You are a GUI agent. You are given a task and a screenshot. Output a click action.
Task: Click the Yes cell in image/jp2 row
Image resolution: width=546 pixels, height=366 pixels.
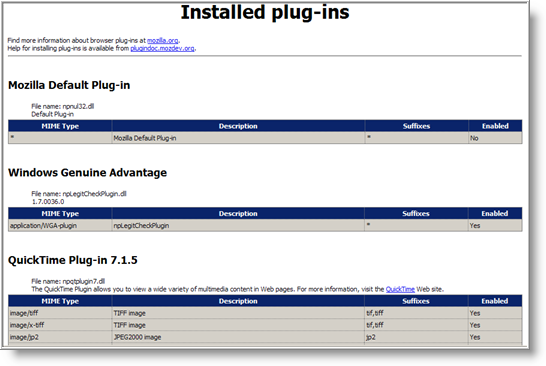pos(495,337)
